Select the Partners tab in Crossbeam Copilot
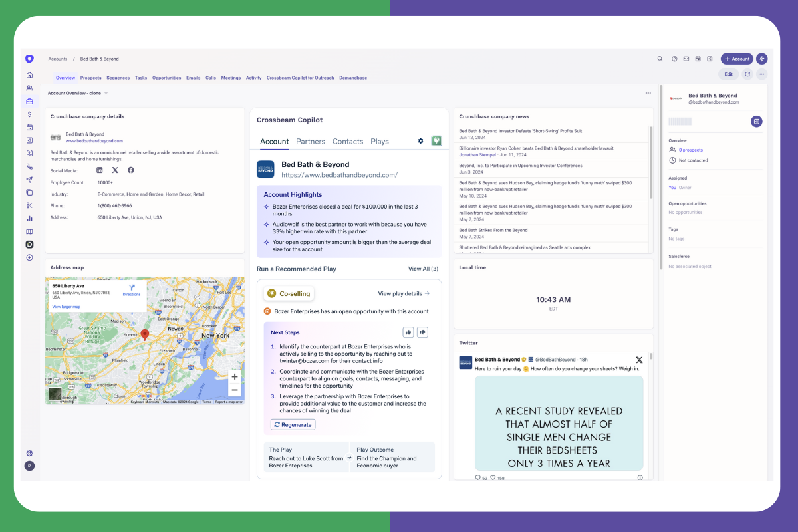The width and height of the screenshot is (798, 532). tap(311, 142)
